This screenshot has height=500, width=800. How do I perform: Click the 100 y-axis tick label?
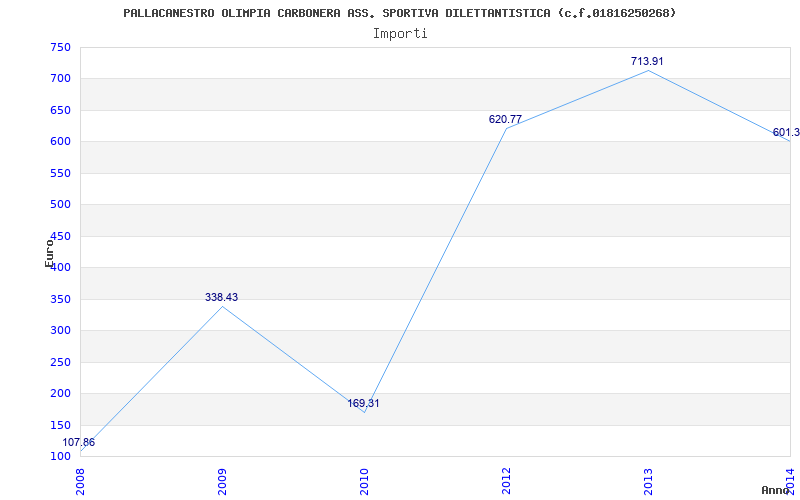pos(60,457)
